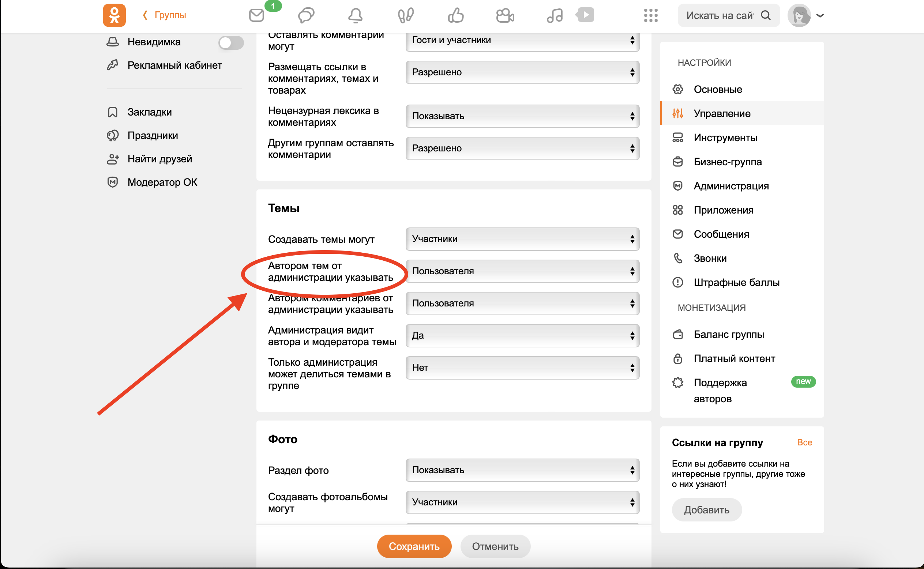Open 'Создавать темы могут' dropdown
The width and height of the screenshot is (924, 569).
pyautogui.click(x=522, y=239)
